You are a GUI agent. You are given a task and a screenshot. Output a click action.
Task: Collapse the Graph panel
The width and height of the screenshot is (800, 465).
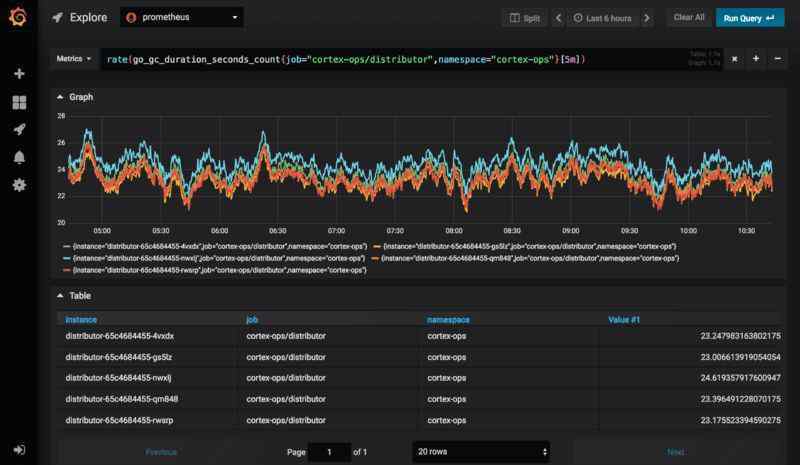coord(75,98)
